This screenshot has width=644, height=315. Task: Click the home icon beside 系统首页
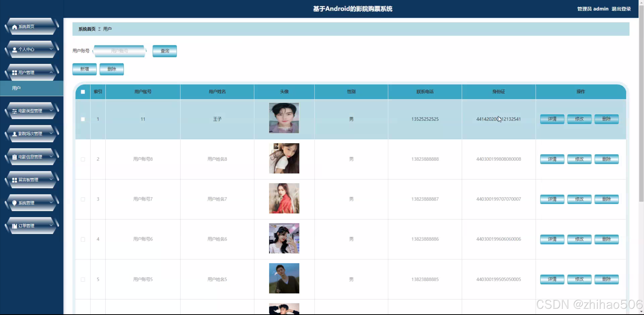[x=15, y=27]
